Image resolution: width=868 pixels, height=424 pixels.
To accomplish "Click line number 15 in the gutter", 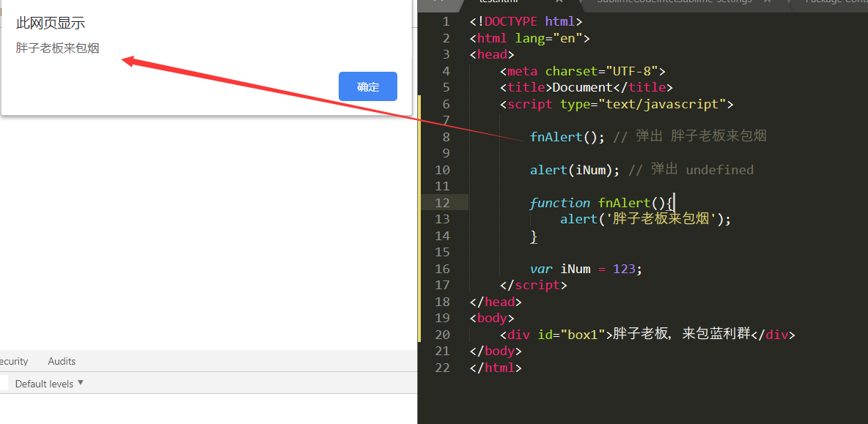I will [443, 252].
